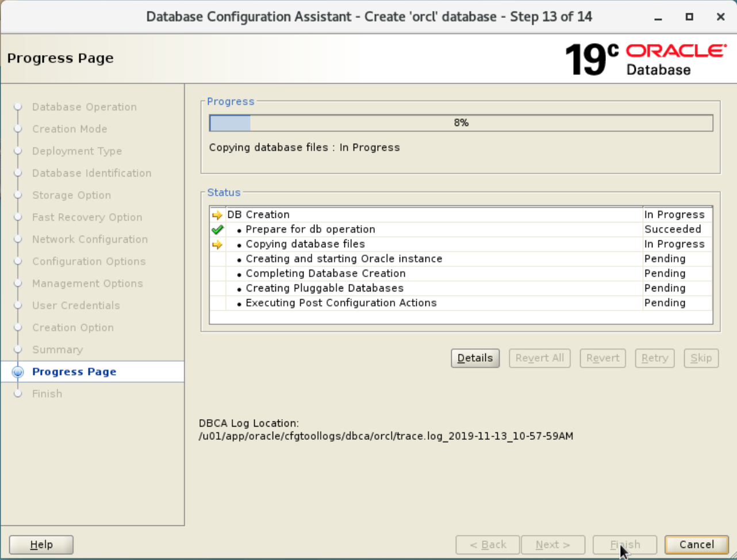Screen dimensions: 737x560
Task: Click the Oracle 19c Database logo
Action: pyautogui.click(x=646, y=59)
